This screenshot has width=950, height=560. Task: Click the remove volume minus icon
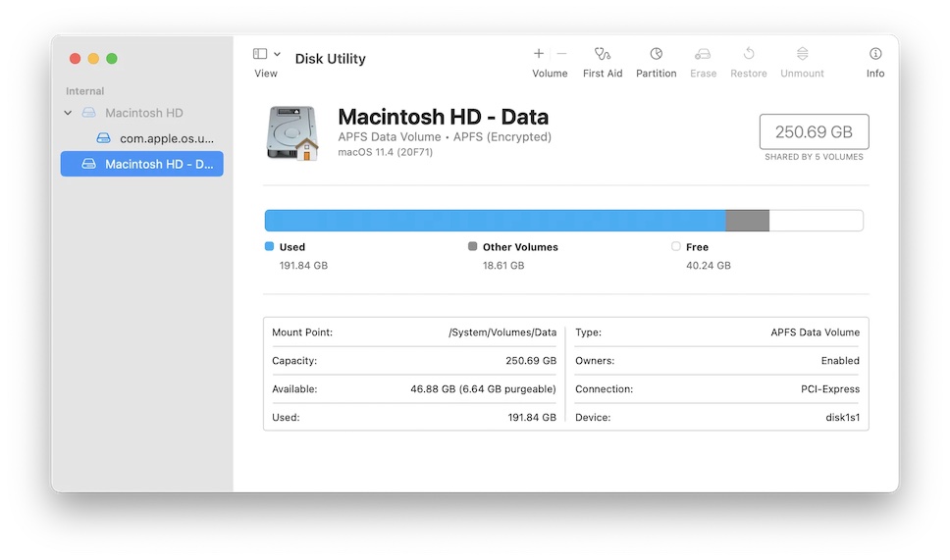[561, 54]
